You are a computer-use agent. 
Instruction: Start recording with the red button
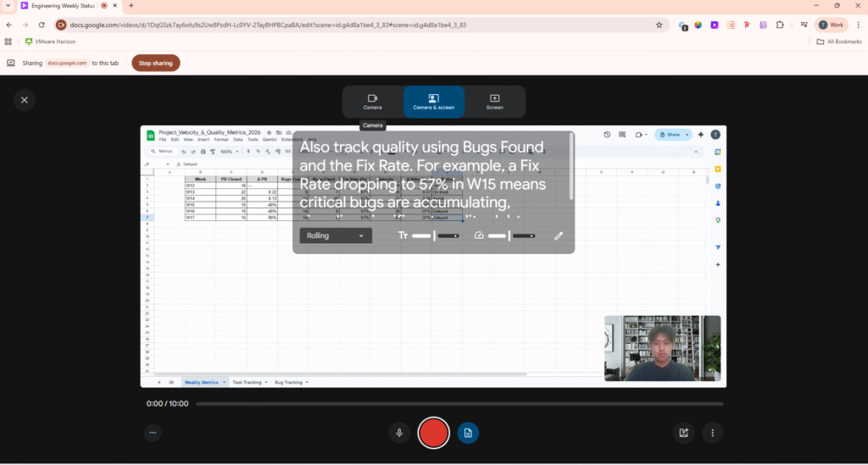point(434,433)
